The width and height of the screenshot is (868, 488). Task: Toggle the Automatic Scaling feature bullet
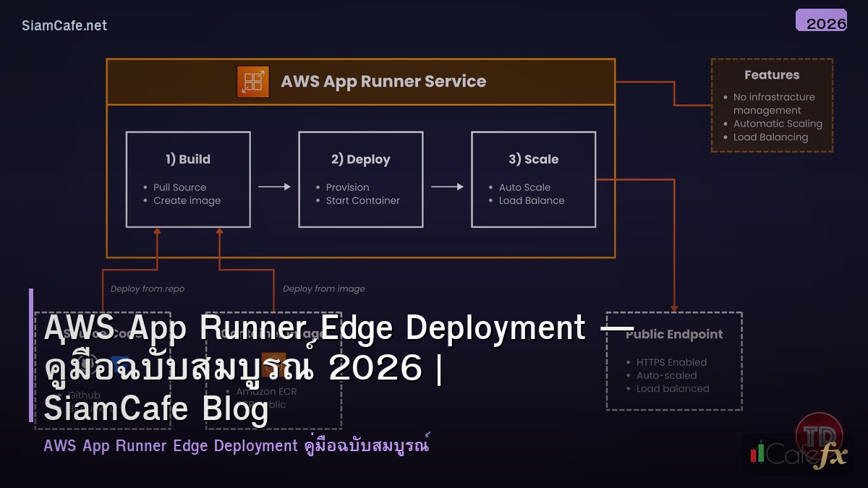778,124
